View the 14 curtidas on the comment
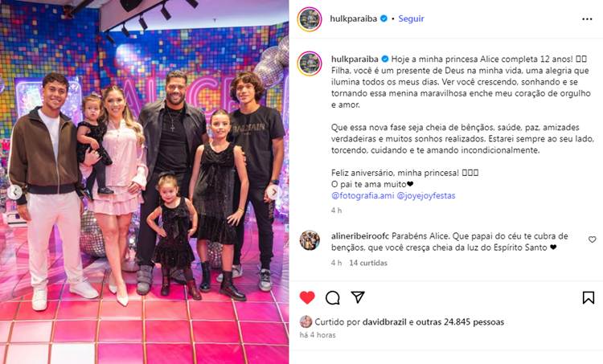 click(368, 263)
